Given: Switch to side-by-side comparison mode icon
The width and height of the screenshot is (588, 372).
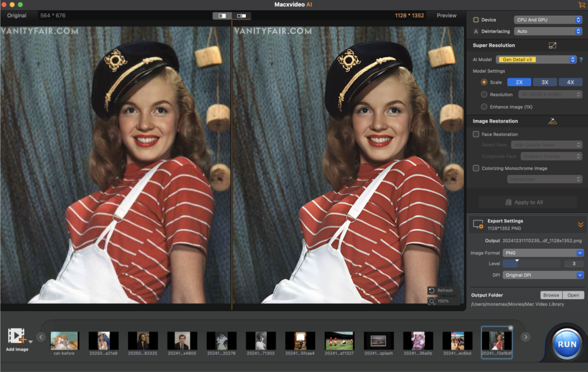Looking at the screenshot, I should click(241, 16).
